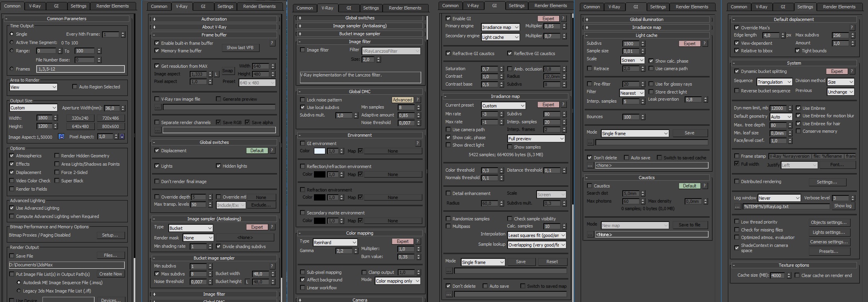Open Settings tab above the Authorization rollout
This screenshot has height=302, width=868.
(x=225, y=6)
